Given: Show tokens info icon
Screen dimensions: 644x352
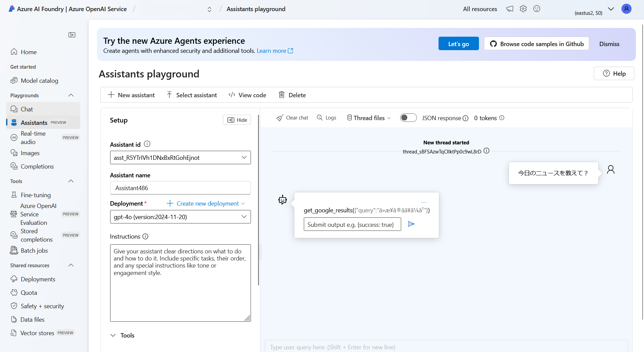Looking at the screenshot, I should (502, 118).
